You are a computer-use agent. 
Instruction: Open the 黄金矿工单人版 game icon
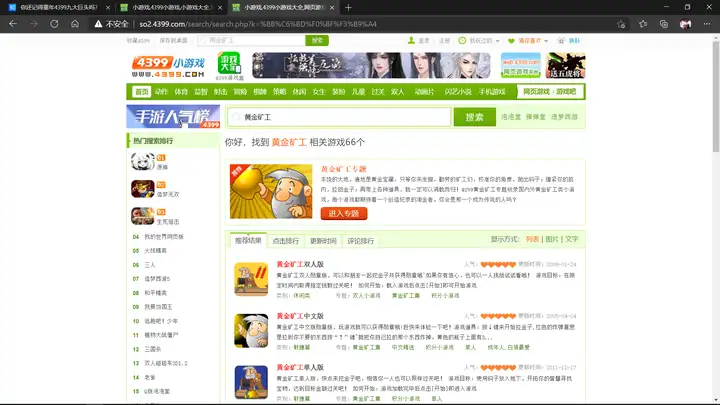(251, 382)
